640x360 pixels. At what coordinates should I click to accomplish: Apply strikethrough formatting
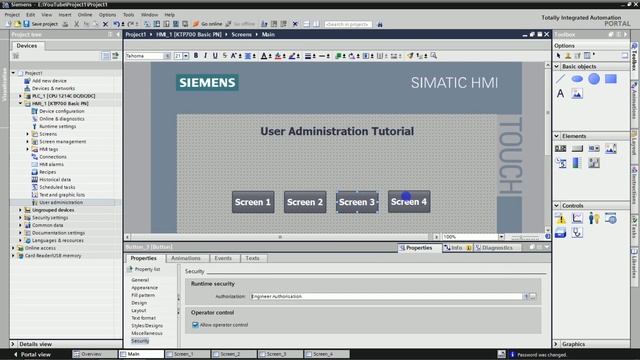[224, 56]
